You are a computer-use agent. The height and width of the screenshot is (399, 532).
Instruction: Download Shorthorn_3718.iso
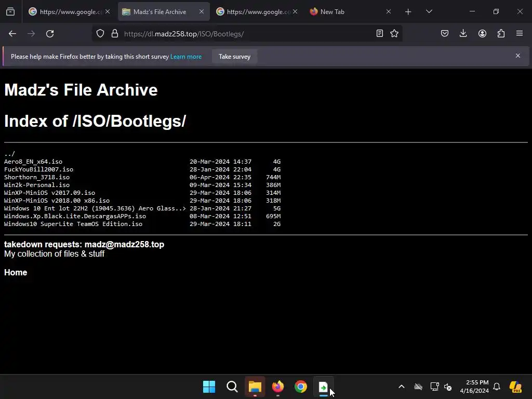tap(37, 177)
